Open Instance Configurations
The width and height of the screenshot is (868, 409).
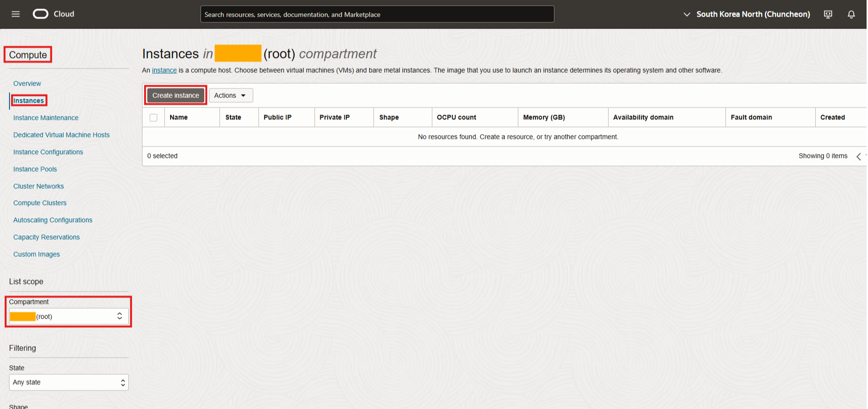[48, 152]
